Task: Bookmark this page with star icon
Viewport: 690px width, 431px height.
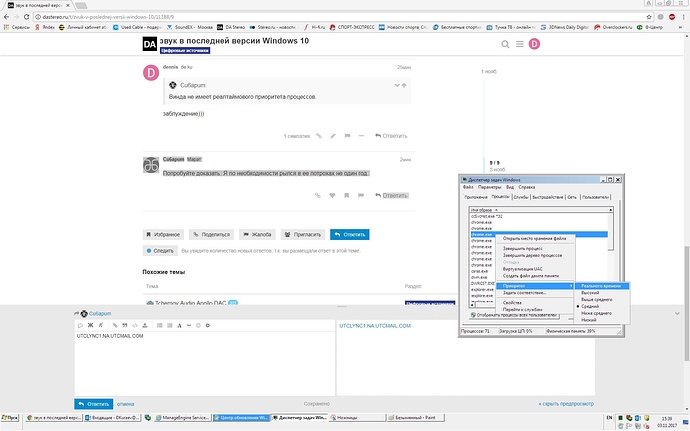Action: (x=649, y=17)
